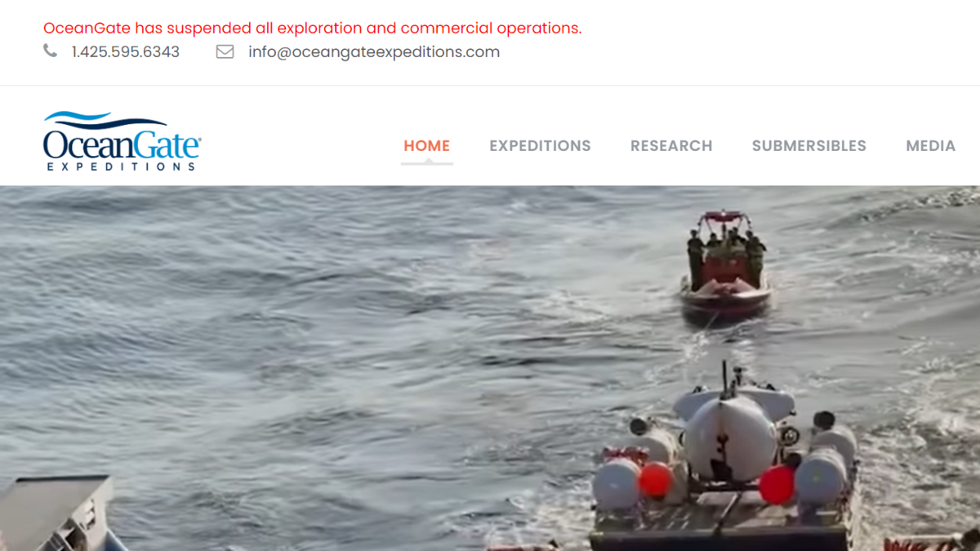Open the info@oceangateexpeditions.com email link

(374, 51)
